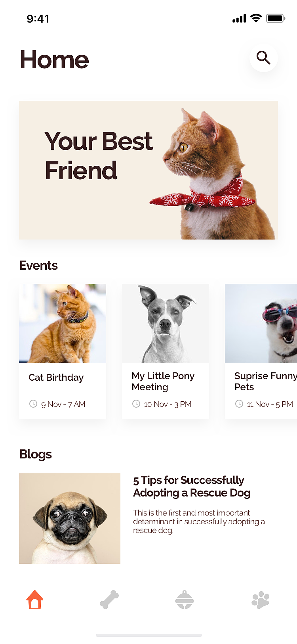Open Suprise Funny Pets event title
297x644 pixels.
click(x=265, y=381)
